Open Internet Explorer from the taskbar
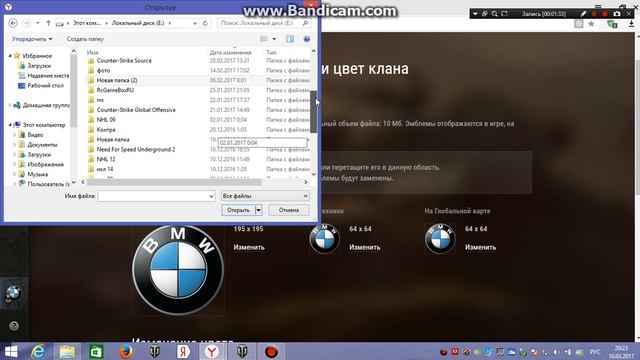 [x=38, y=351]
